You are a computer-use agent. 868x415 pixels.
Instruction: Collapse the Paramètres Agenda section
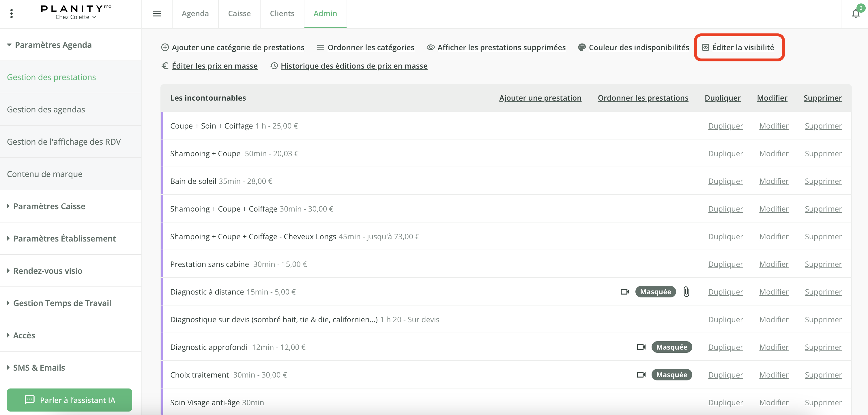(x=53, y=45)
